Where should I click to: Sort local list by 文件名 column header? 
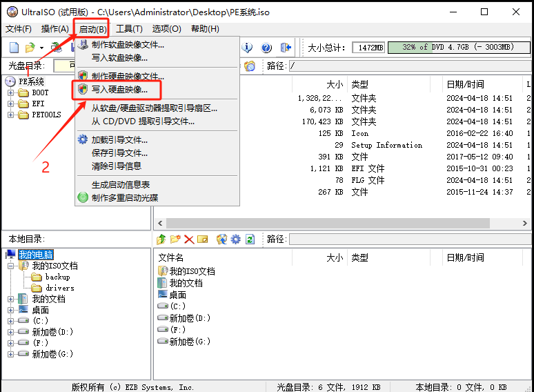click(x=224, y=257)
